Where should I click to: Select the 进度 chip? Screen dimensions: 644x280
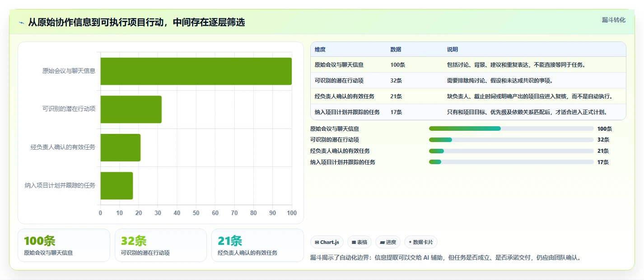388,242
